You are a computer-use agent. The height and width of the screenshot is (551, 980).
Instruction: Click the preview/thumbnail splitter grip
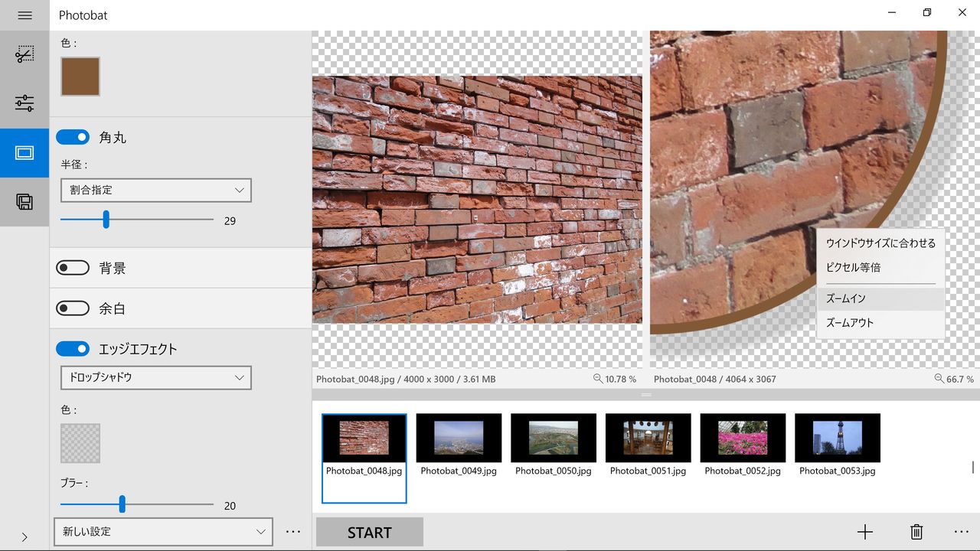point(646,395)
